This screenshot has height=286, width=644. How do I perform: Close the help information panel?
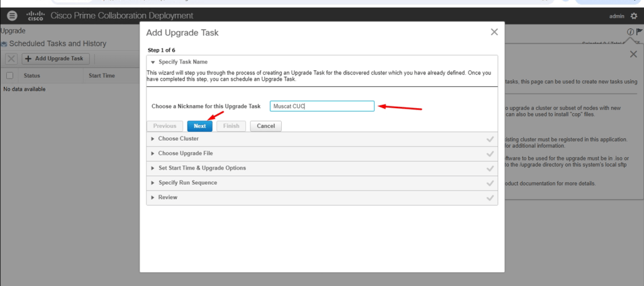pyautogui.click(x=633, y=55)
